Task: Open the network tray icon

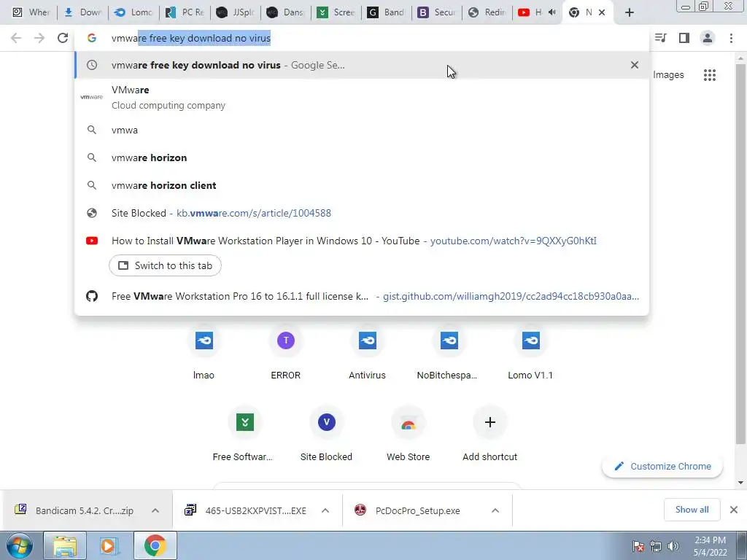Action: [x=656, y=546]
